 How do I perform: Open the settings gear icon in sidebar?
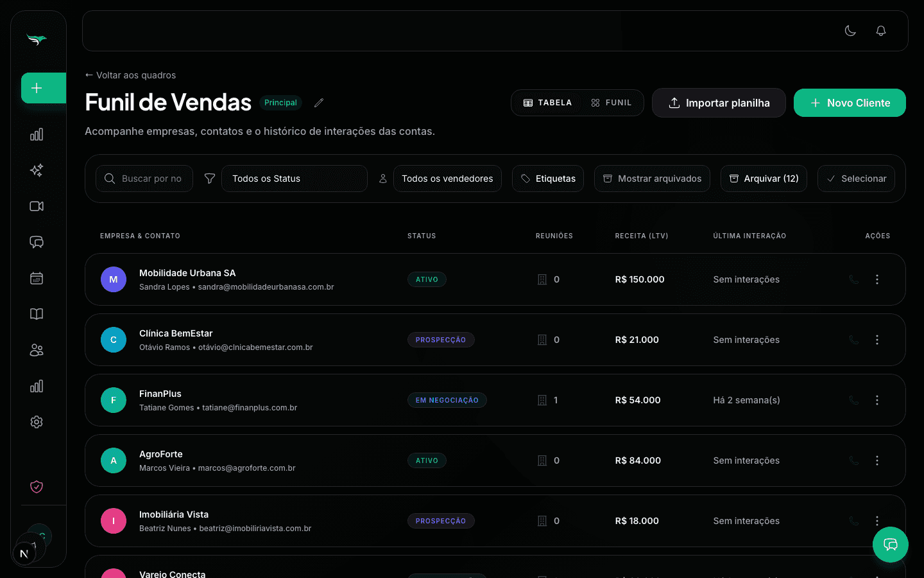click(37, 422)
